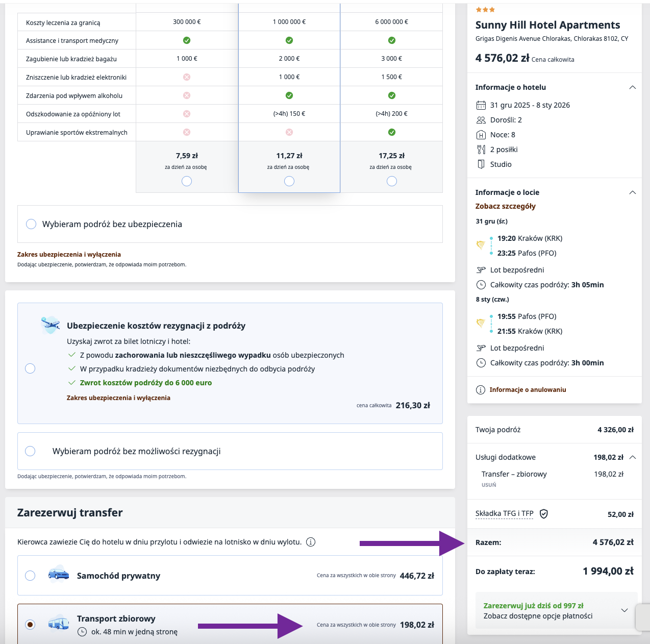
Task: Remove the transfer using USUŃ link
Action: (488, 485)
